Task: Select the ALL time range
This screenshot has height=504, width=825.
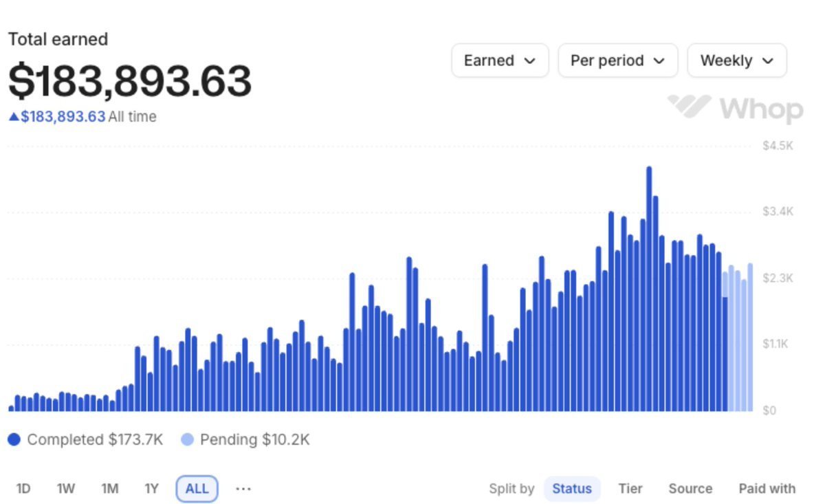Action: point(197,489)
